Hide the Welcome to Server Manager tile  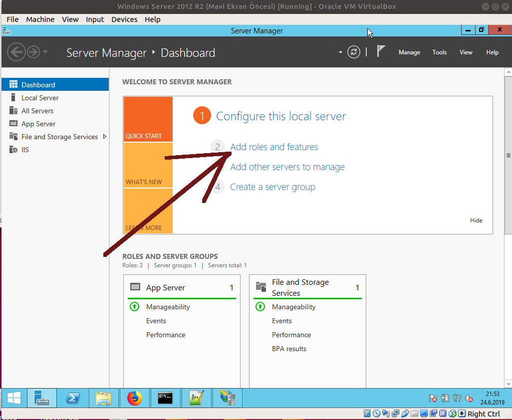(x=476, y=220)
